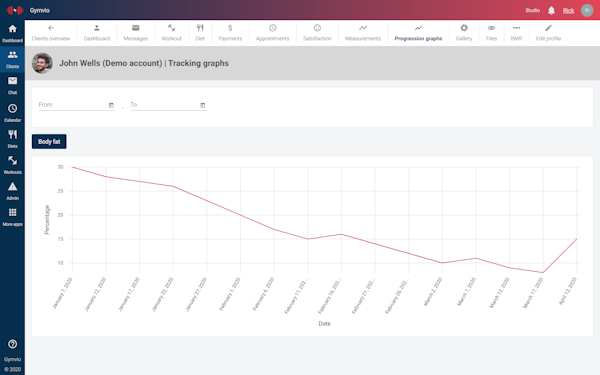600x375 pixels.
Task: Click the Studio label in header
Action: pos(532,10)
